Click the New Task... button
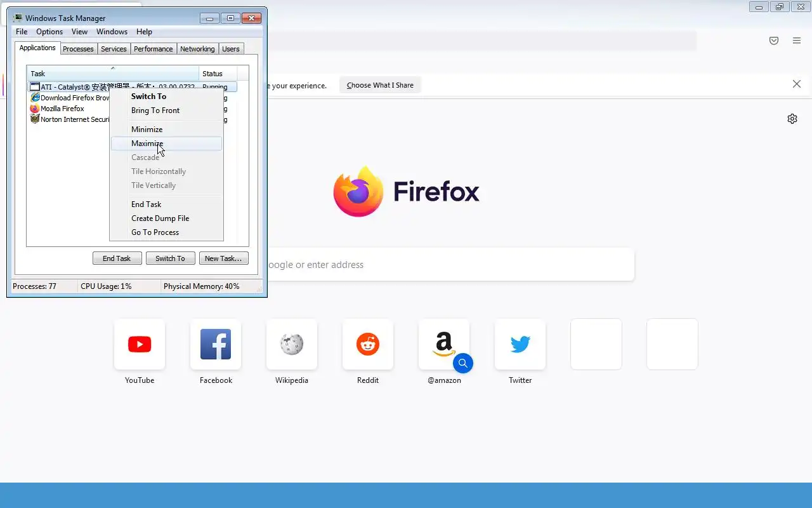 (223, 258)
